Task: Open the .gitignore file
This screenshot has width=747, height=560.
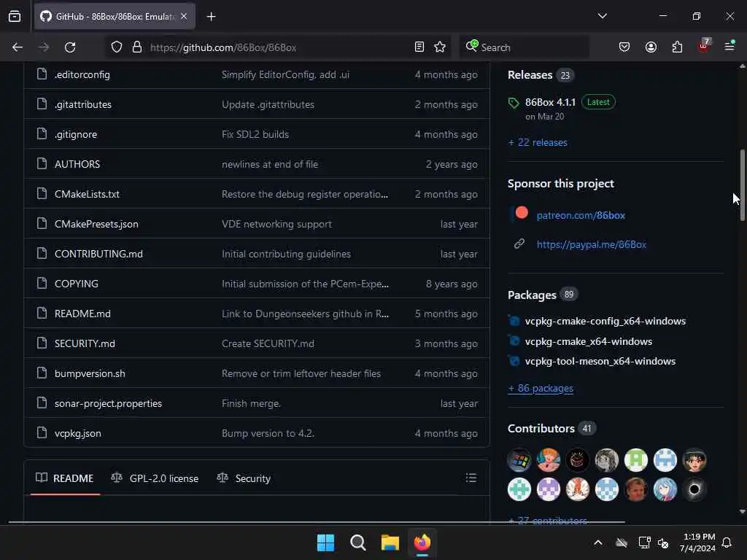Action: click(76, 135)
